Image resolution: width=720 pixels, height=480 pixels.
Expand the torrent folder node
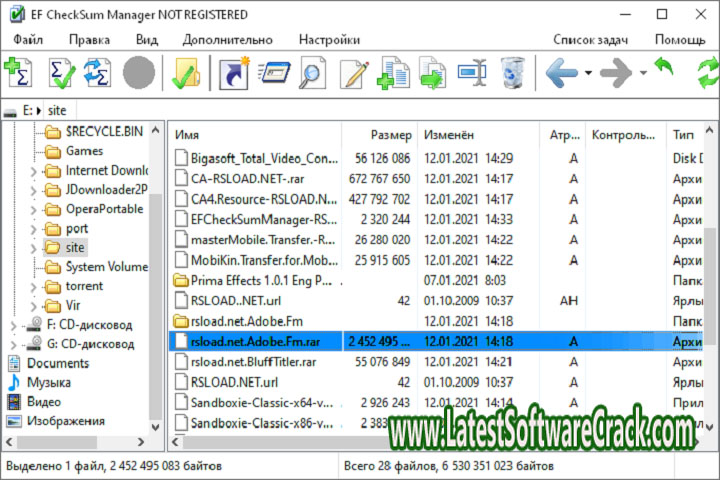tap(33, 288)
